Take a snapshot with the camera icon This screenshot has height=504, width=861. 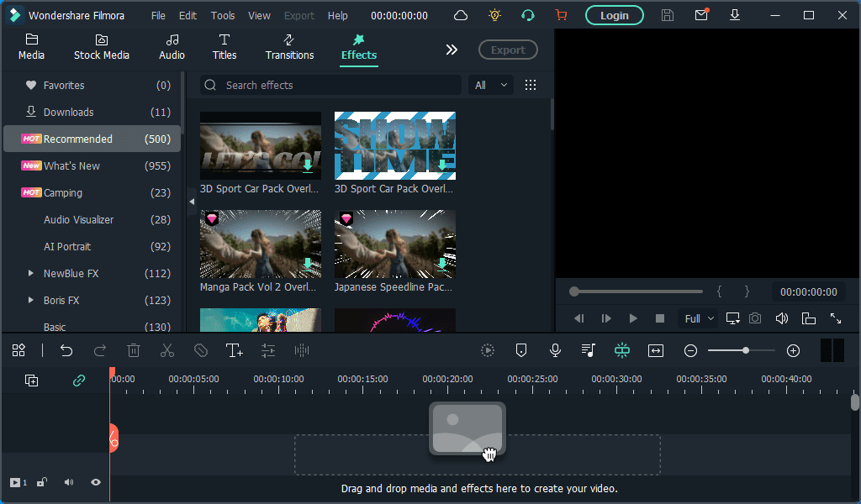[x=755, y=318]
